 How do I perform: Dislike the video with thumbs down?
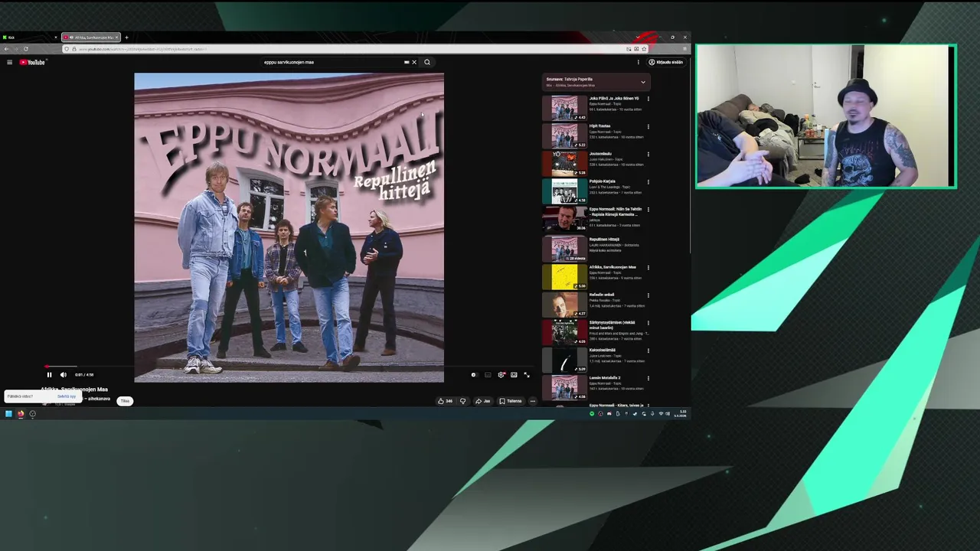(x=462, y=401)
